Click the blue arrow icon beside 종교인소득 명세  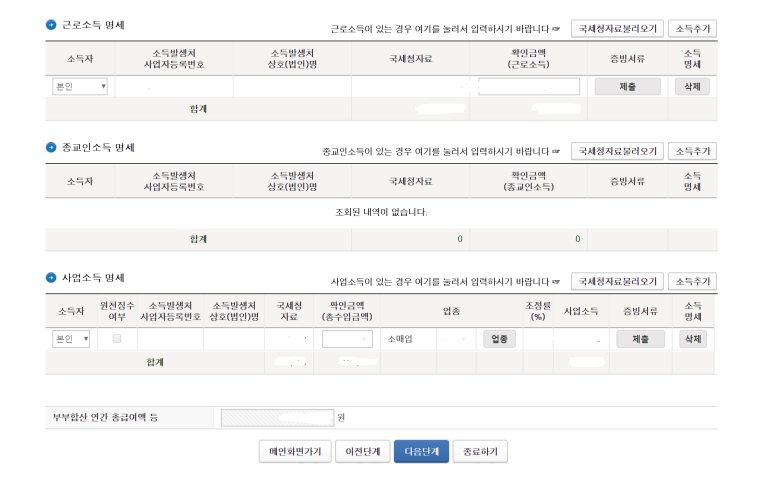pyautogui.click(x=51, y=147)
